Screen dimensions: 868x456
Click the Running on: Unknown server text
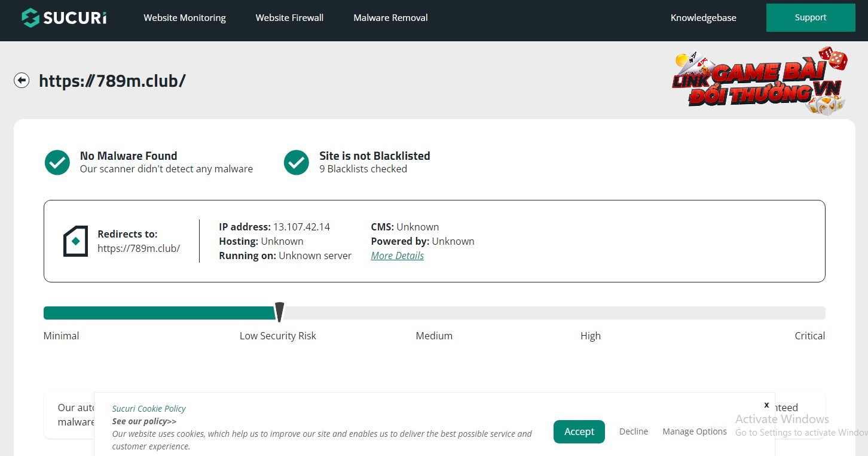285,256
